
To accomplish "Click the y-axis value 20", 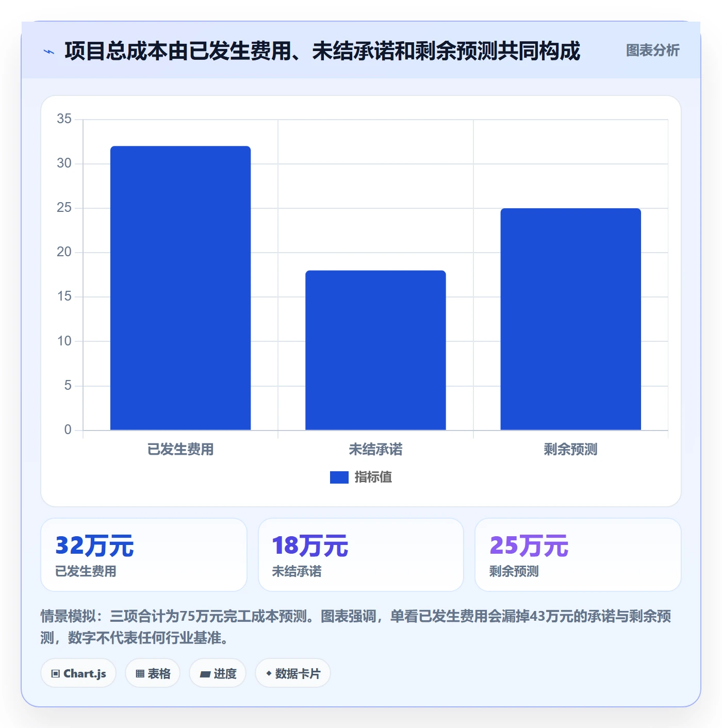I will (x=64, y=252).
